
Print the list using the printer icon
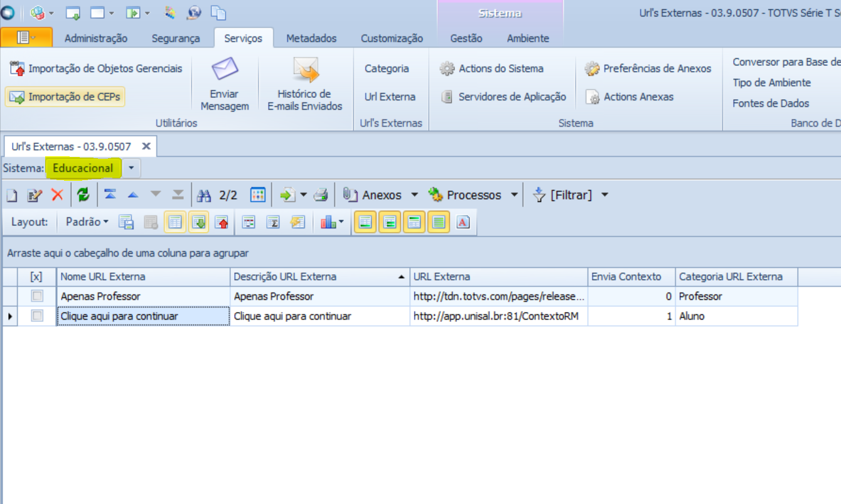point(321,195)
